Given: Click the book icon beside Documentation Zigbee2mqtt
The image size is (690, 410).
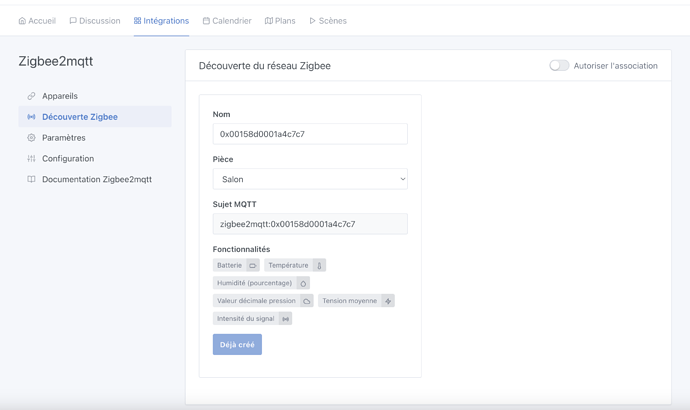Looking at the screenshot, I should coord(31,179).
